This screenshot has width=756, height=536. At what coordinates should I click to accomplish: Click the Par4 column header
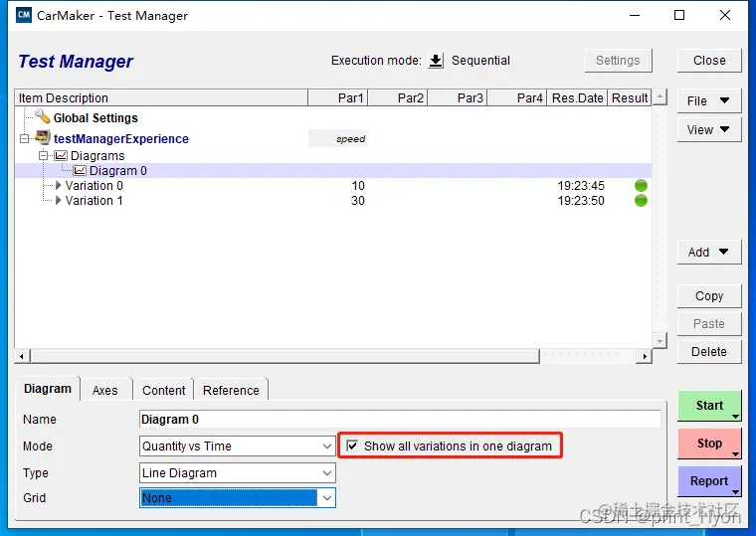(517, 97)
